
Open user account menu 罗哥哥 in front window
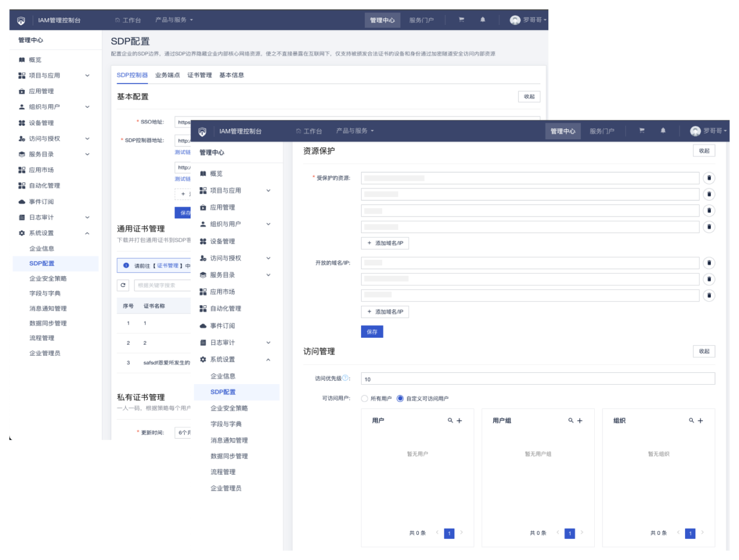point(708,131)
